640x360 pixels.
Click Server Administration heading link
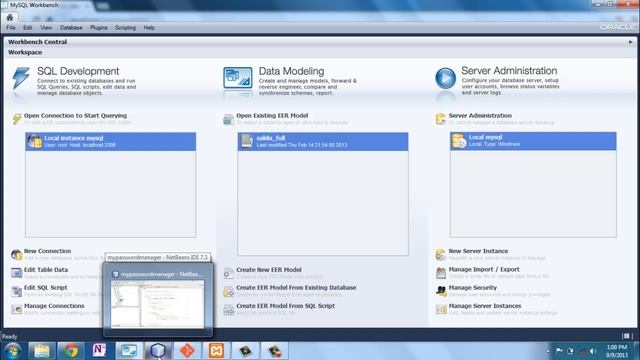tap(480, 116)
